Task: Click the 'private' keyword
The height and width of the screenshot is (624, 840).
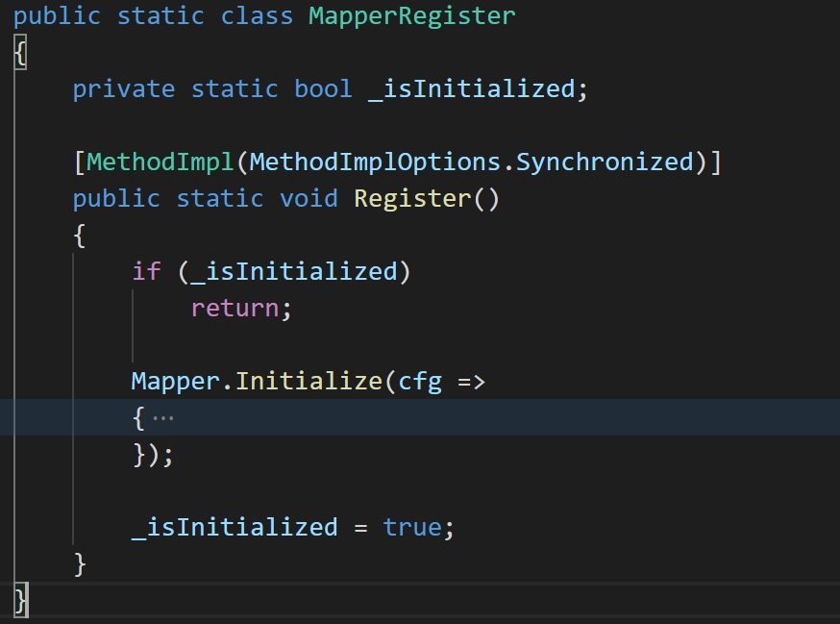Action: [x=124, y=89]
